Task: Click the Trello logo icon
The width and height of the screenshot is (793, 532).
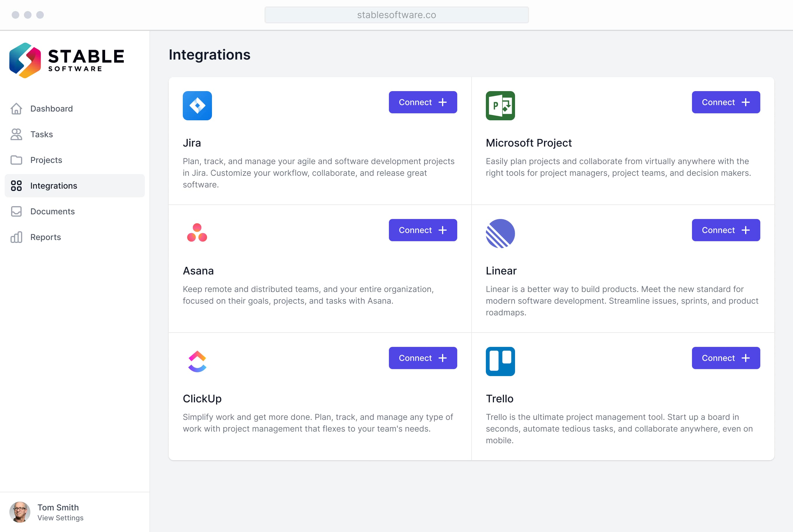Action: point(500,361)
